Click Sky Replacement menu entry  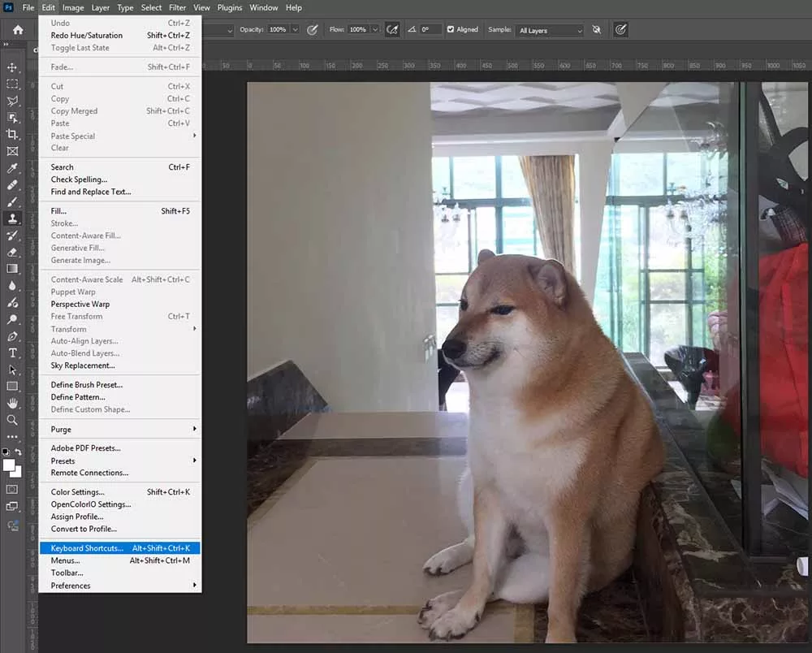83,365
